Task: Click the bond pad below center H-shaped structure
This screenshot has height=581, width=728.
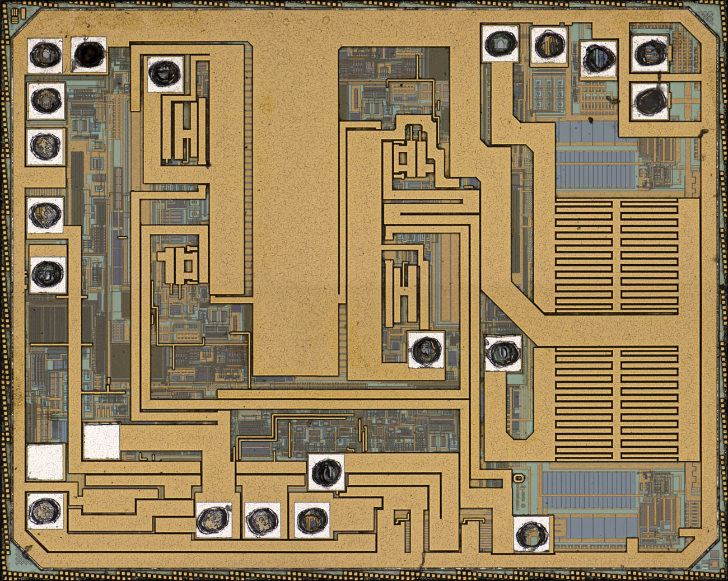Action: tap(426, 350)
